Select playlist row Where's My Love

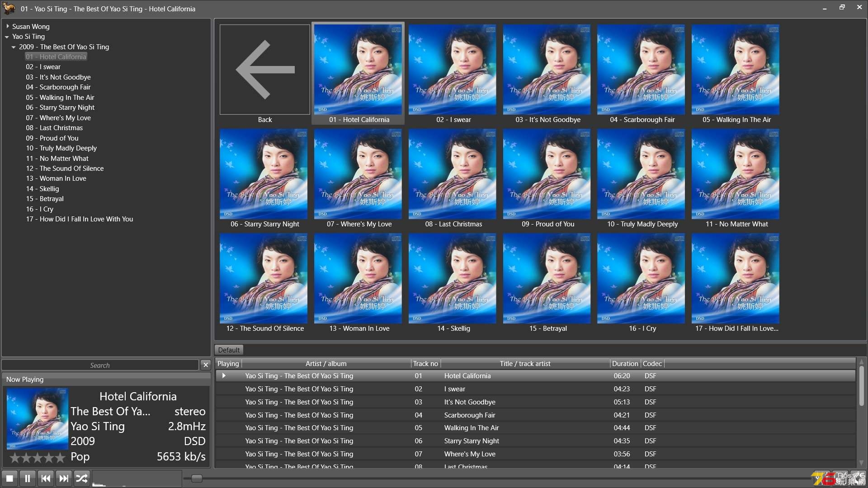(x=535, y=454)
